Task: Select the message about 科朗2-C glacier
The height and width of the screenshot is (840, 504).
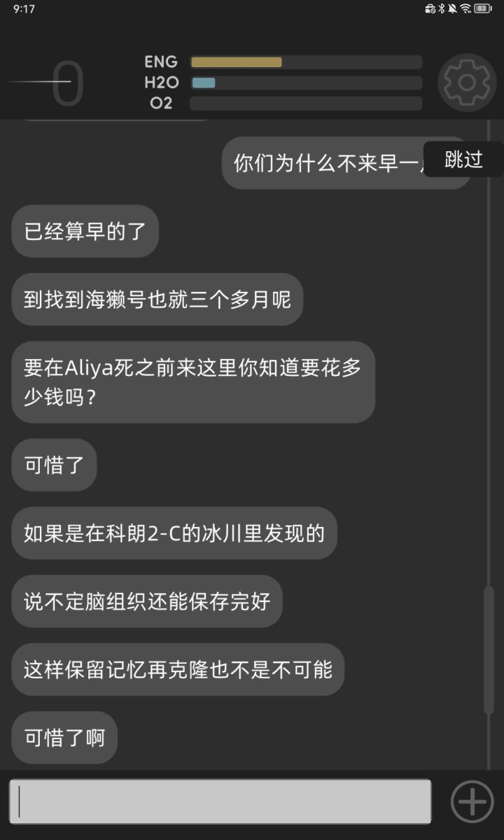Action: pos(174,533)
